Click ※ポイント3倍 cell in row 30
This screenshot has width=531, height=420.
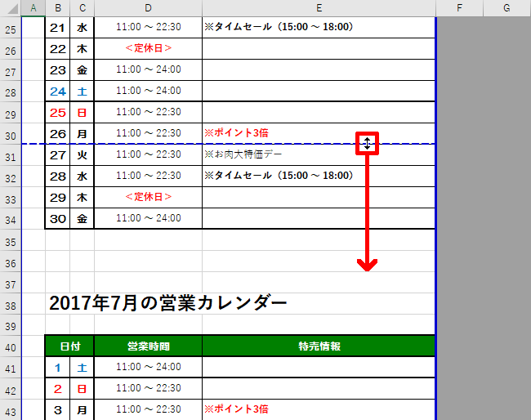tap(319, 134)
